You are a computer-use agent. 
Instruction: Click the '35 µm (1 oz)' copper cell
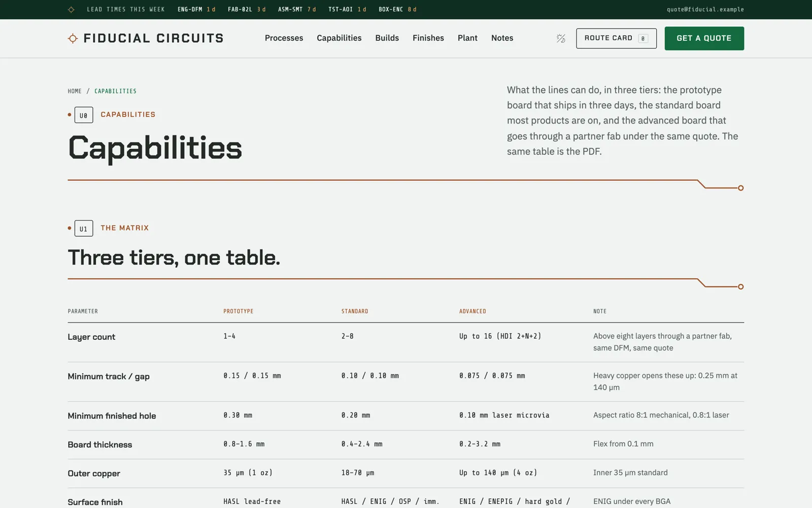[248, 473]
